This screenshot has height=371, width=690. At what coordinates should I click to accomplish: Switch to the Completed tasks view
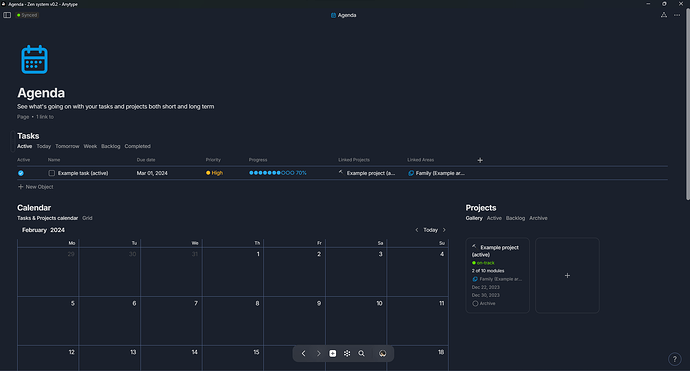(x=137, y=146)
